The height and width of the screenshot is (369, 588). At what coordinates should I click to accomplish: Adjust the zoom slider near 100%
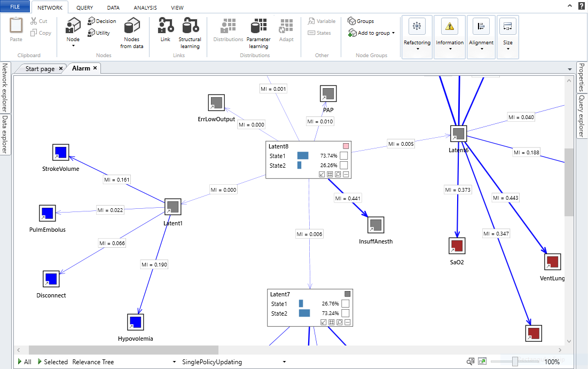(515, 362)
